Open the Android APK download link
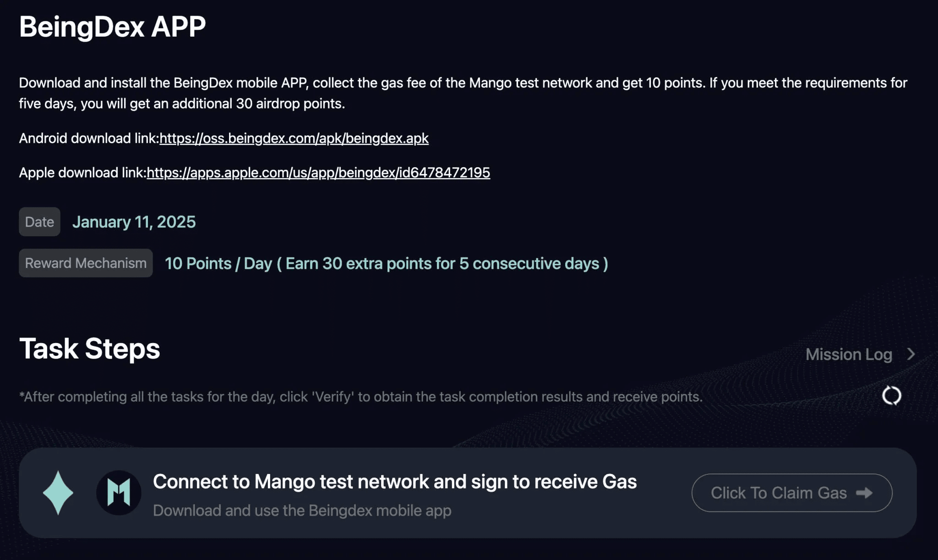938x560 pixels. pos(294,138)
